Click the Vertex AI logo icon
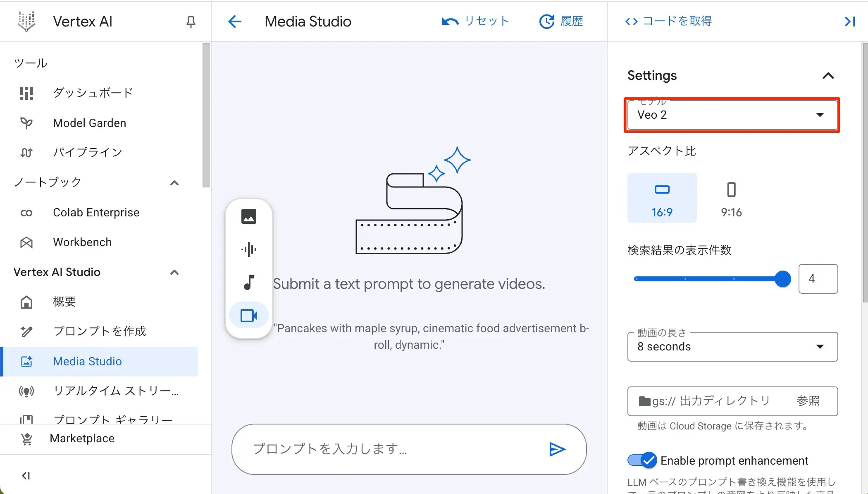The height and width of the screenshot is (494, 868). click(26, 21)
